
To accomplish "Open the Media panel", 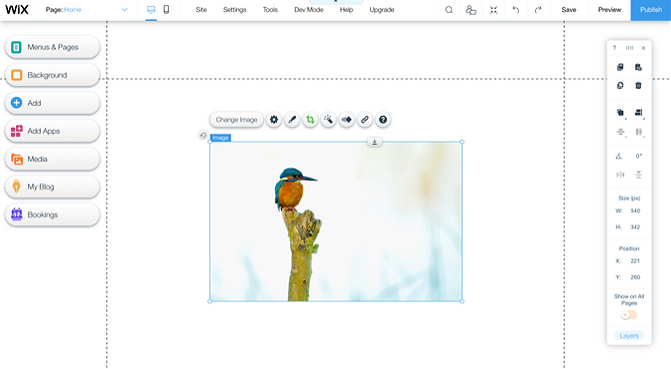I will [x=52, y=159].
